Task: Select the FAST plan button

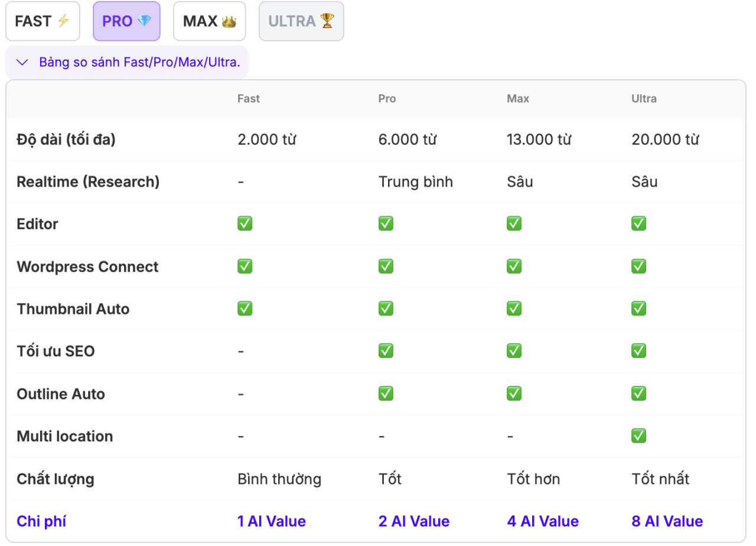Action: click(43, 21)
